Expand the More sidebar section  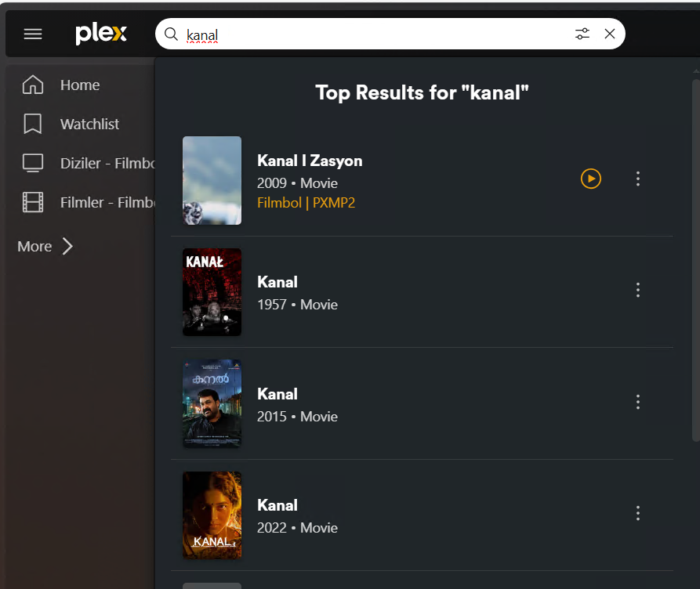[x=45, y=246]
